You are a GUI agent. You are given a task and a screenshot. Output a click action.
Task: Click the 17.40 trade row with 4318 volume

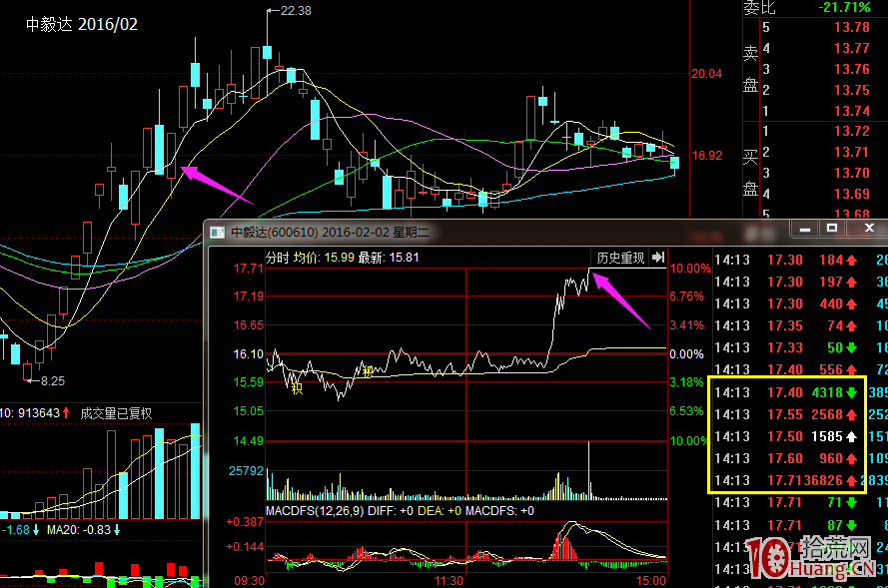pos(785,393)
